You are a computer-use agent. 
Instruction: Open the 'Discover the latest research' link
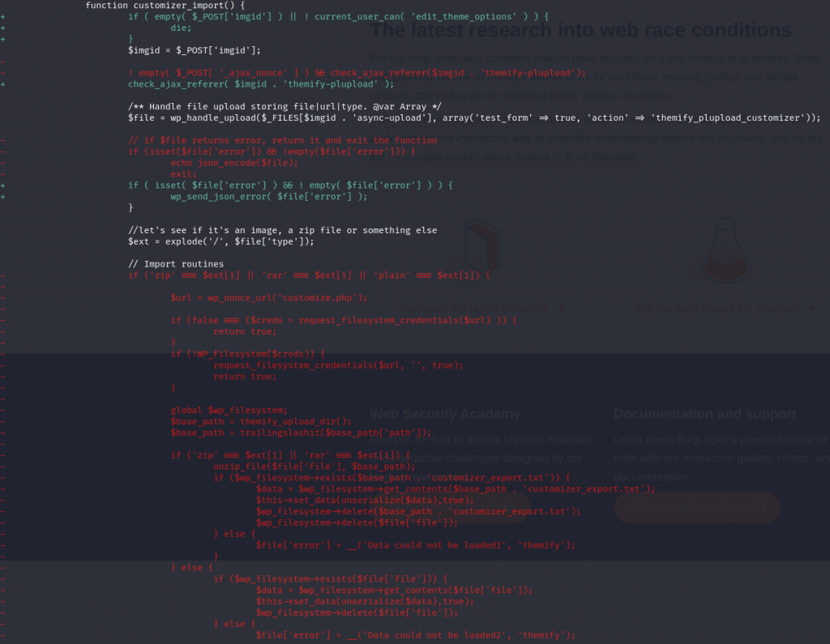[474, 308]
